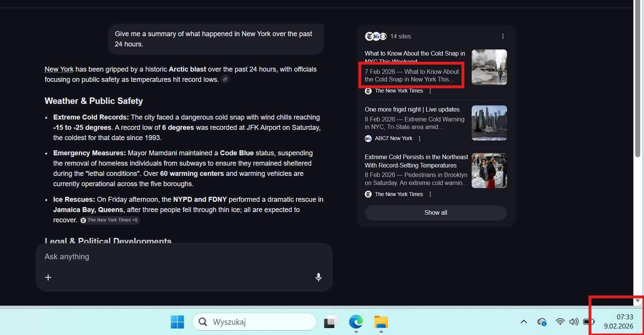Image resolution: width=644 pixels, height=335 pixels.
Task: Open the volume control in system tray
Action: pos(574,322)
